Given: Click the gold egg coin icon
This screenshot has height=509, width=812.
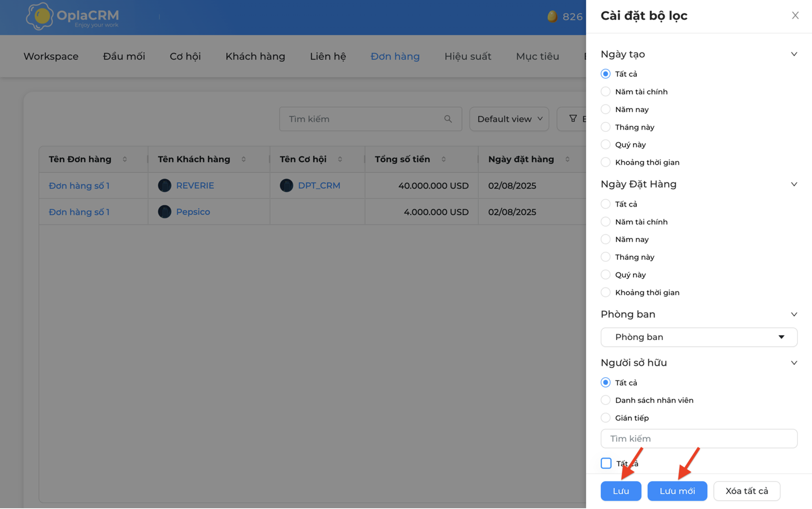Looking at the screenshot, I should pyautogui.click(x=552, y=16).
